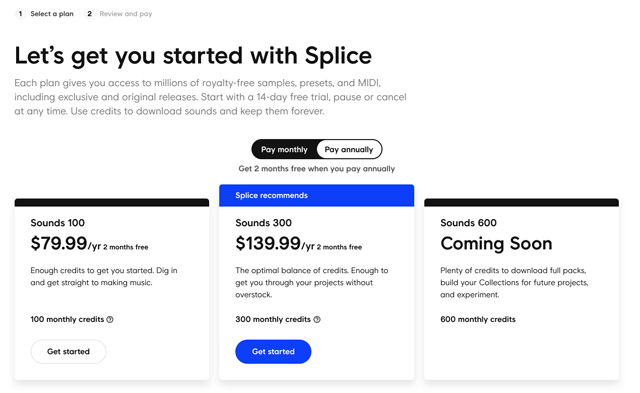The width and height of the screenshot is (640, 393).
Task: Select the Sounds 300 plan title
Action: click(263, 223)
